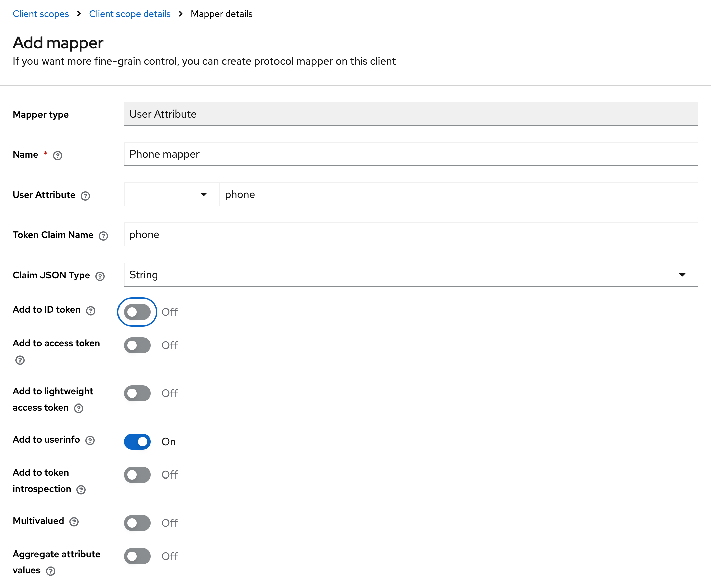Return to Client scope details breadcrumb
The width and height of the screenshot is (711, 588).
(x=130, y=14)
